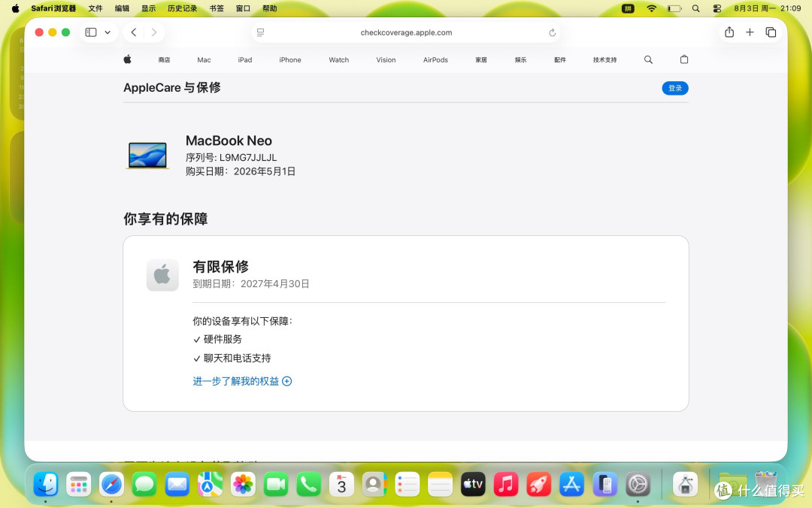Expand 进一步了解我的权益 link
The height and width of the screenshot is (508, 812).
pyautogui.click(x=242, y=381)
